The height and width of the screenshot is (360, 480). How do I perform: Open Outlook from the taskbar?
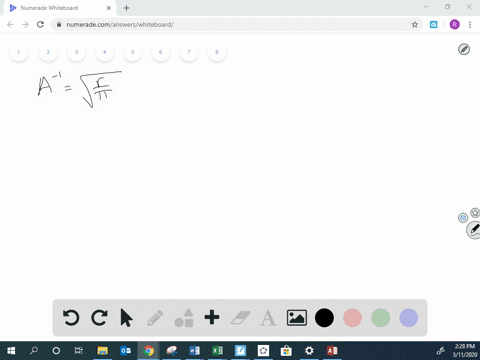[x=126, y=351]
